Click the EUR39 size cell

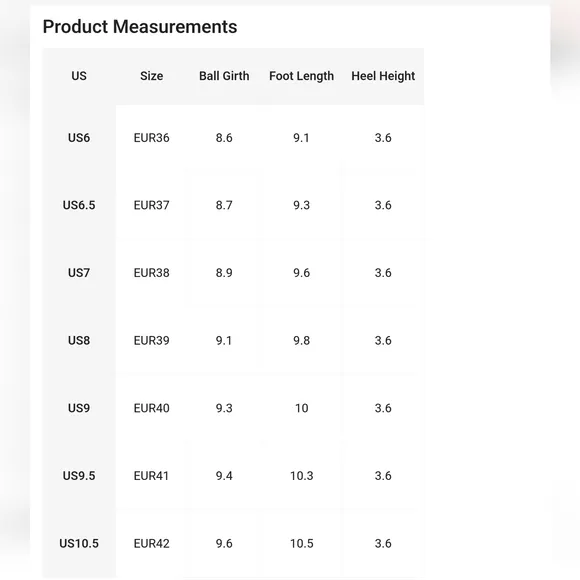[151, 340]
